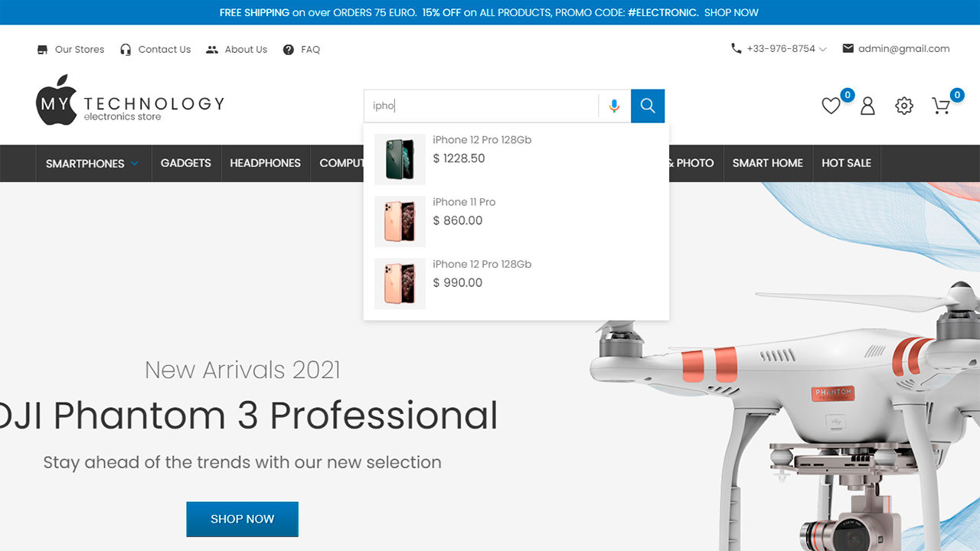This screenshot has width=980, height=551.
Task: Click the 'Stay ahead of the trends' tagline
Action: 243,462
